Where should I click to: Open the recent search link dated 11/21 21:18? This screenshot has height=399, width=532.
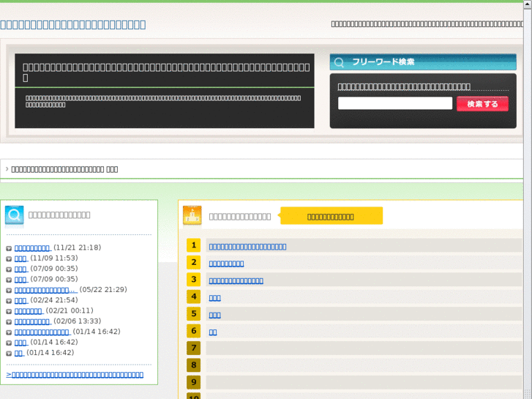point(32,248)
